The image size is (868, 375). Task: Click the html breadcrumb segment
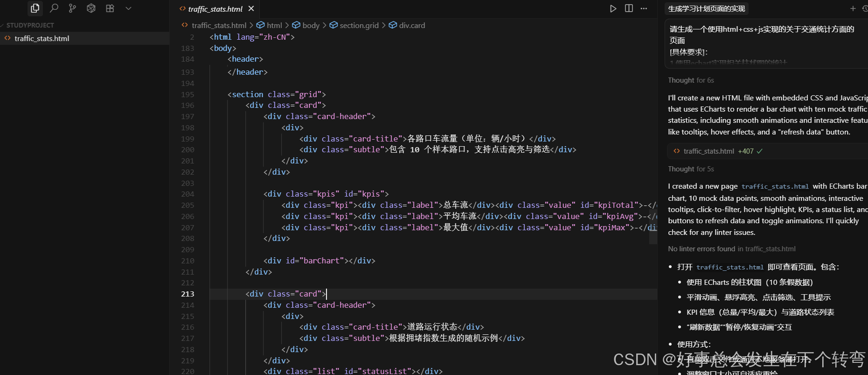(274, 25)
